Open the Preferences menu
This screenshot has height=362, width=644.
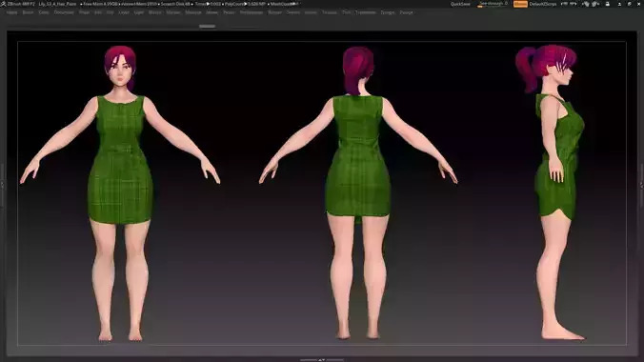252,12
